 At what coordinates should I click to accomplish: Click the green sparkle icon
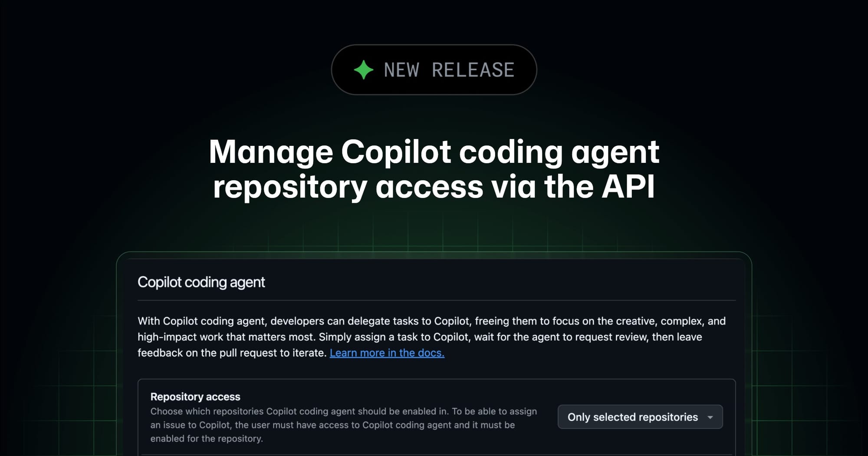[x=363, y=69]
